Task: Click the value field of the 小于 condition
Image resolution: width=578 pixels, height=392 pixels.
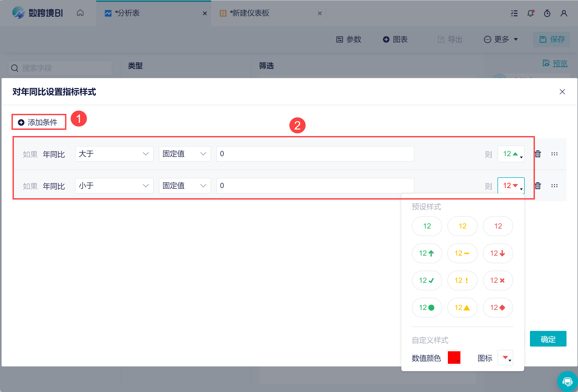Action: coord(315,186)
